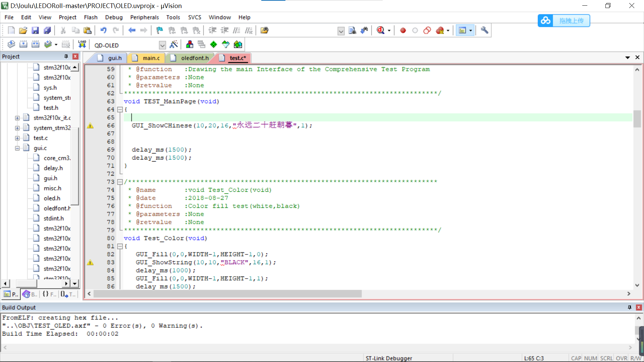This screenshot has height=362, width=644.
Task: Expand the test.c tree node
Action: click(x=17, y=138)
